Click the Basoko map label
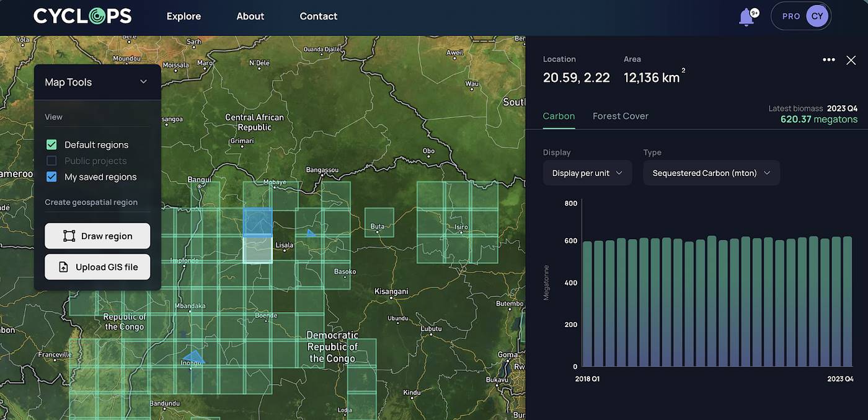 pos(345,271)
